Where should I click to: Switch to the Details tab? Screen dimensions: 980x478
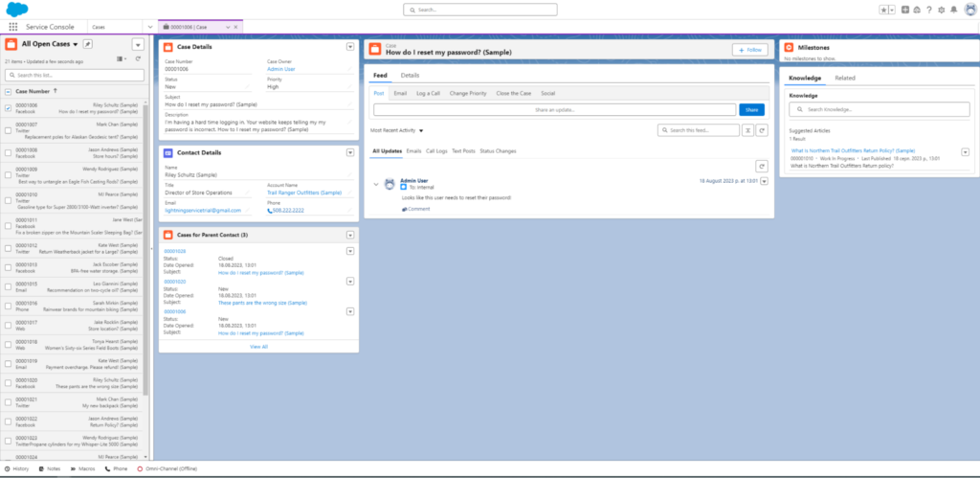(410, 75)
